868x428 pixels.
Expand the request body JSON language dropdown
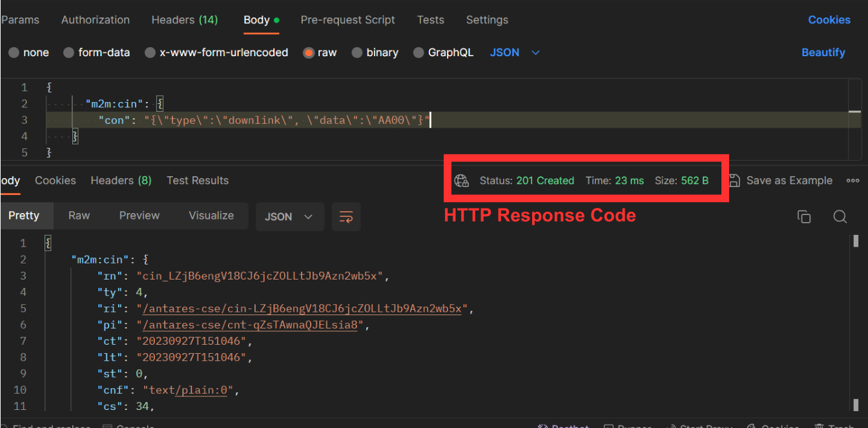click(515, 53)
